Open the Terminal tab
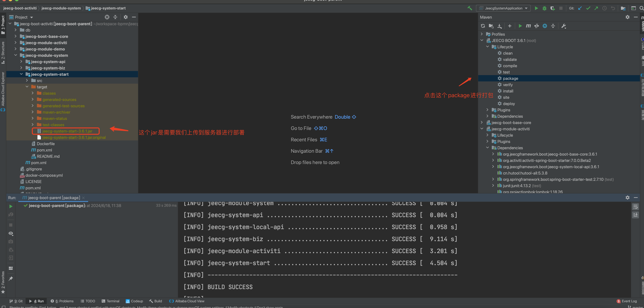Screen dimensions: 644x308 111,301
